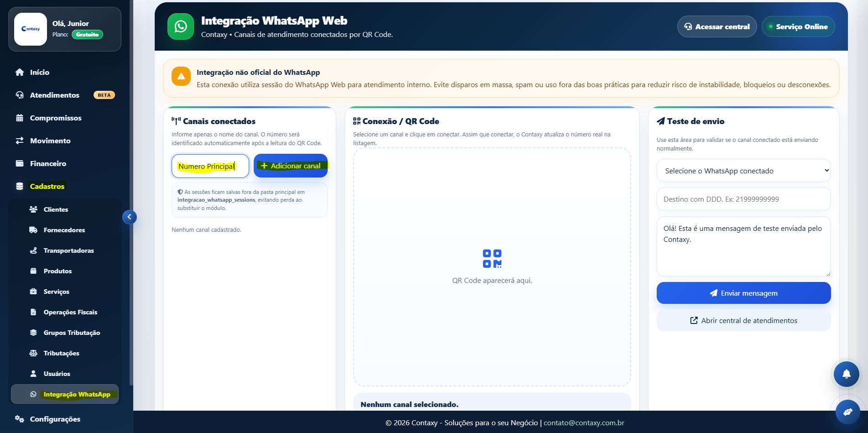The image size is (868, 433).
Task: Click the 'Nenhum canal cadastrado.' text
Action: pos(206,230)
